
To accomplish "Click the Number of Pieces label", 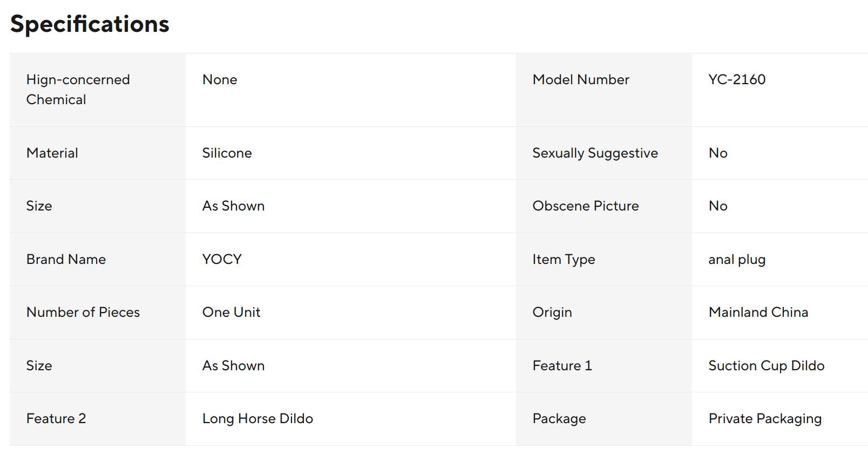I will [x=83, y=312].
